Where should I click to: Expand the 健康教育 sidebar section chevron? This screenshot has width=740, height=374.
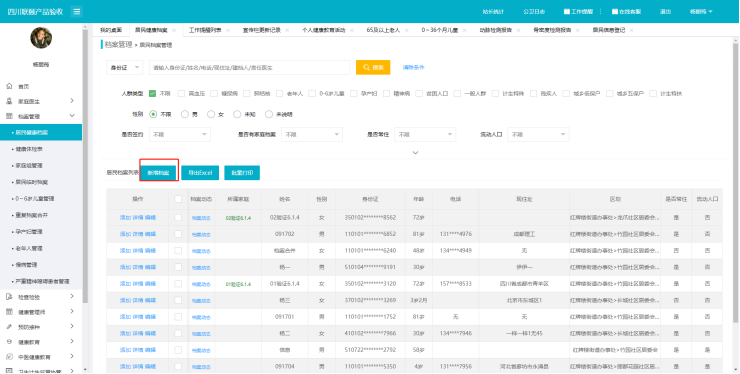coord(72,341)
